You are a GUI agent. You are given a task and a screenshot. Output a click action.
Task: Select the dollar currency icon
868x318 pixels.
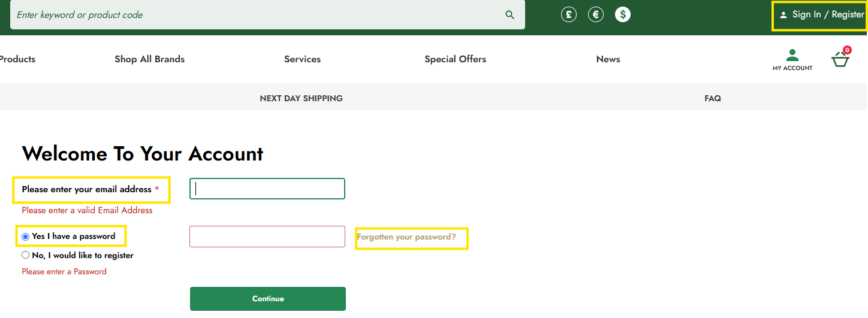pyautogui.click(x=623, y=14)
